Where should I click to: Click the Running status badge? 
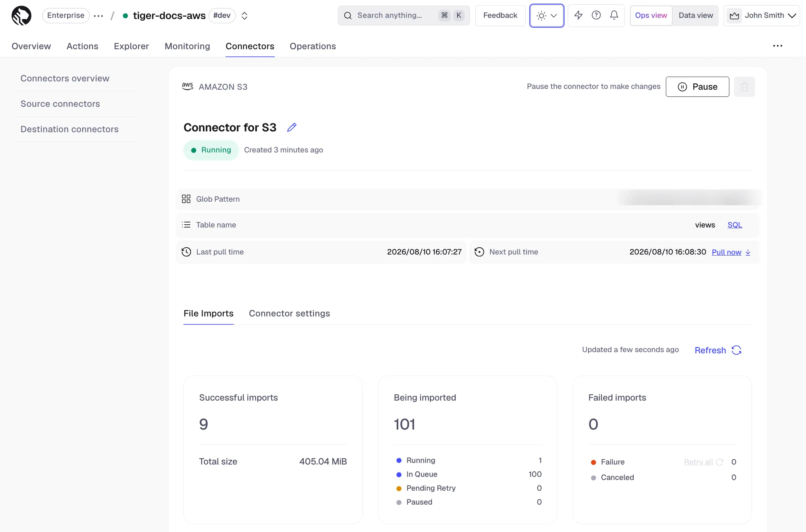(x=211, y=150)
